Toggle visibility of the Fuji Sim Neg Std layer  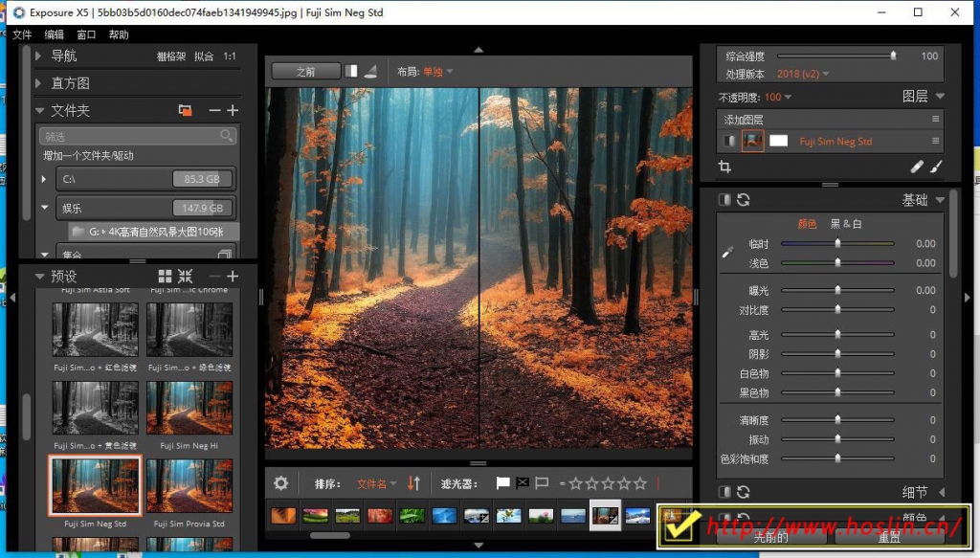(728, 142)
